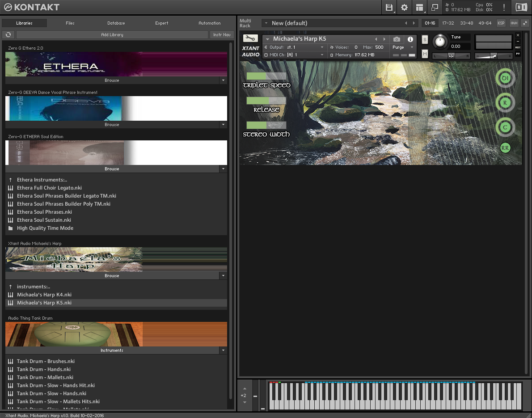Image resolution: width=532 pixels, height=418 pixels.
Task: Open dropdown arrow for Tank Drum Instruments bar
Action: pos(223,350)
